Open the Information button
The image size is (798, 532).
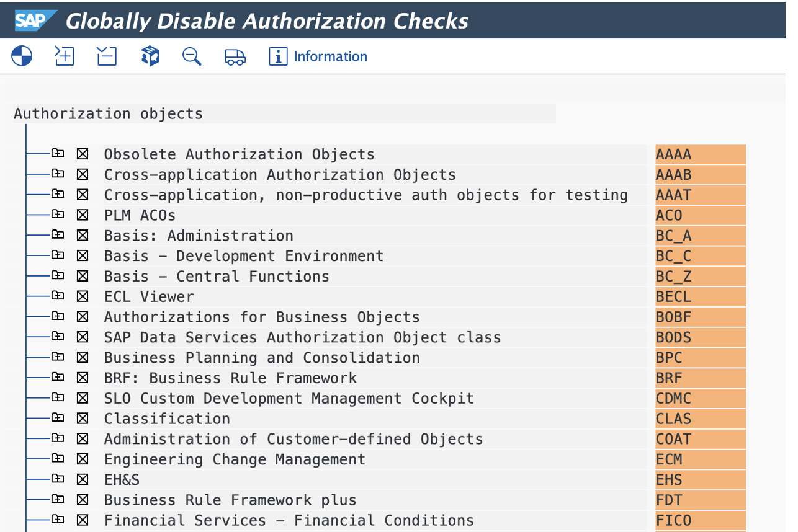click(318, 56)
